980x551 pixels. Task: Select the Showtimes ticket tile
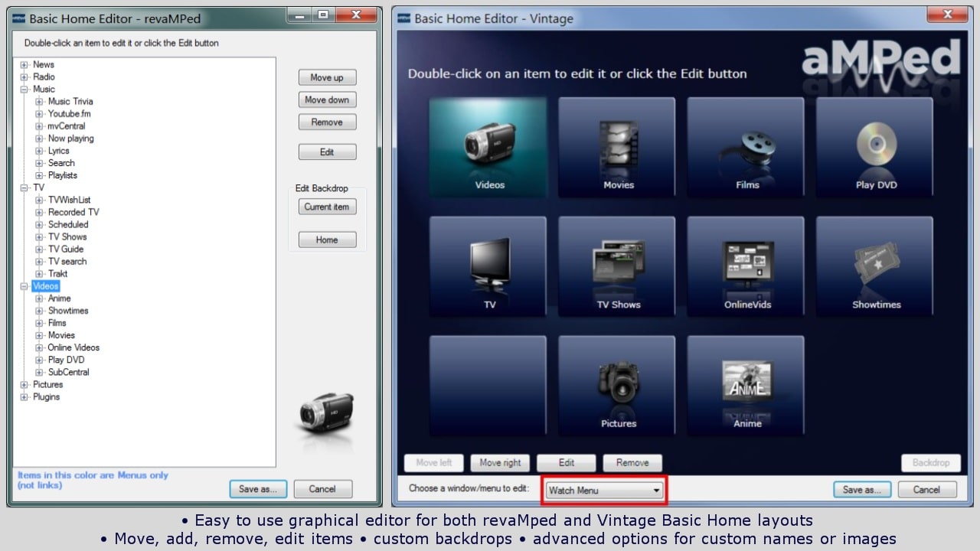coord(874,266)
